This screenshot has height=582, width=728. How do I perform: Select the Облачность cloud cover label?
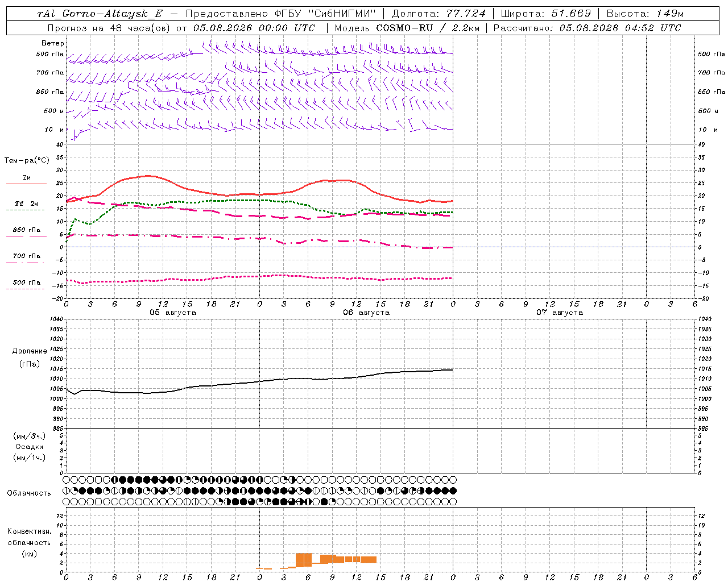tap(29, 493)
